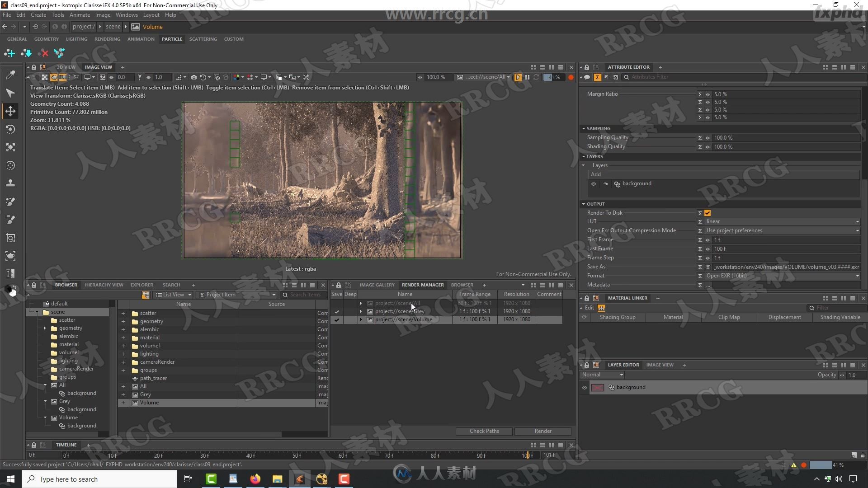Click the Add Layer button in Layers
This screenshot has height=488, width=868.
(x=595, y=174)
